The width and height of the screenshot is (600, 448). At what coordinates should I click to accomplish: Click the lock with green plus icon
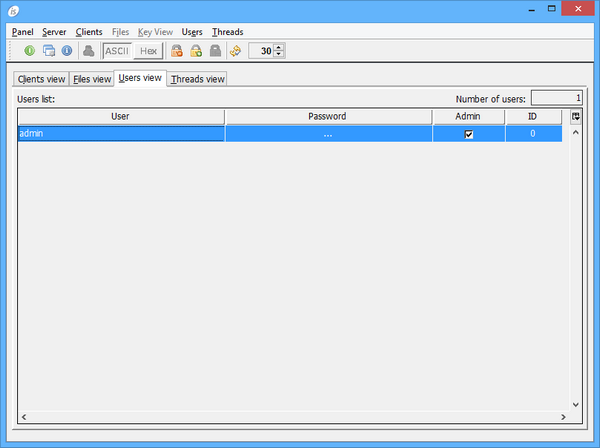coord(196,51)
